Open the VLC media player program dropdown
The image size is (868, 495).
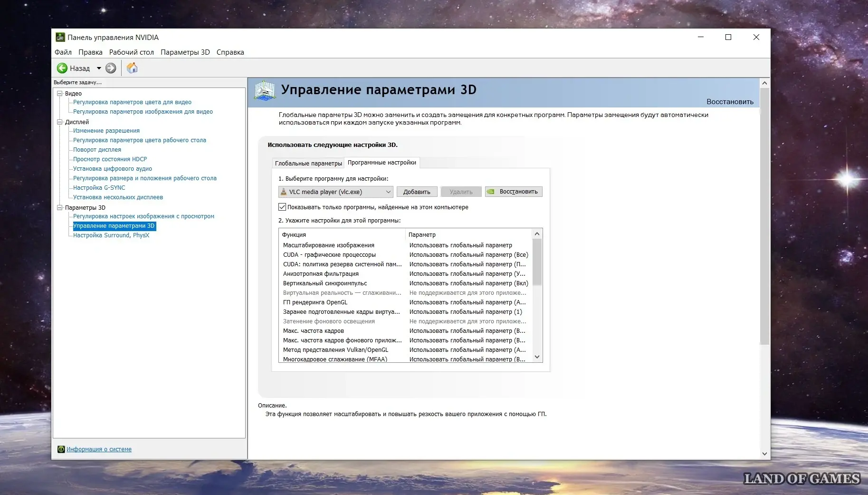[388, 192]
